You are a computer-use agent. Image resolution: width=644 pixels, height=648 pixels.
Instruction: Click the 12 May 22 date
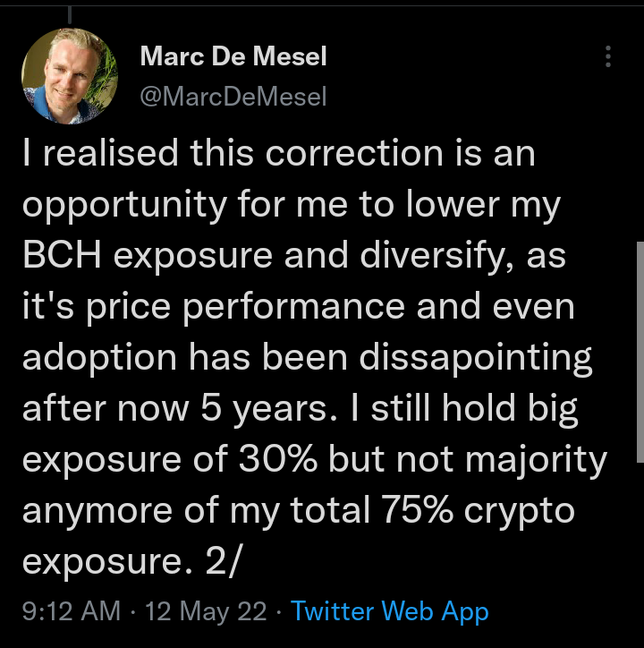[x=206, y=610]
